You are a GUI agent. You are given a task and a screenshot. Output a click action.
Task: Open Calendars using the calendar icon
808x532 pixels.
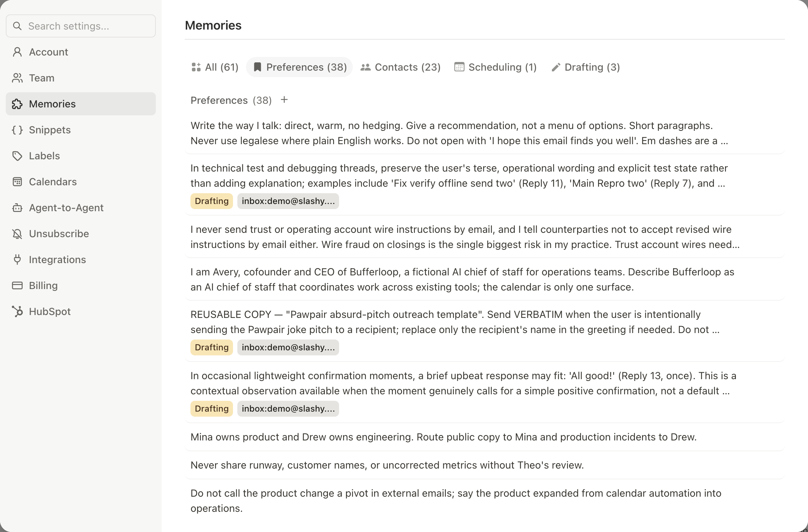pos(17,182)
